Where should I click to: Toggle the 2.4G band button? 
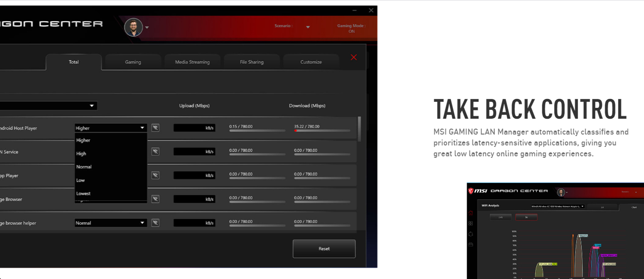(x=500, y=217)
